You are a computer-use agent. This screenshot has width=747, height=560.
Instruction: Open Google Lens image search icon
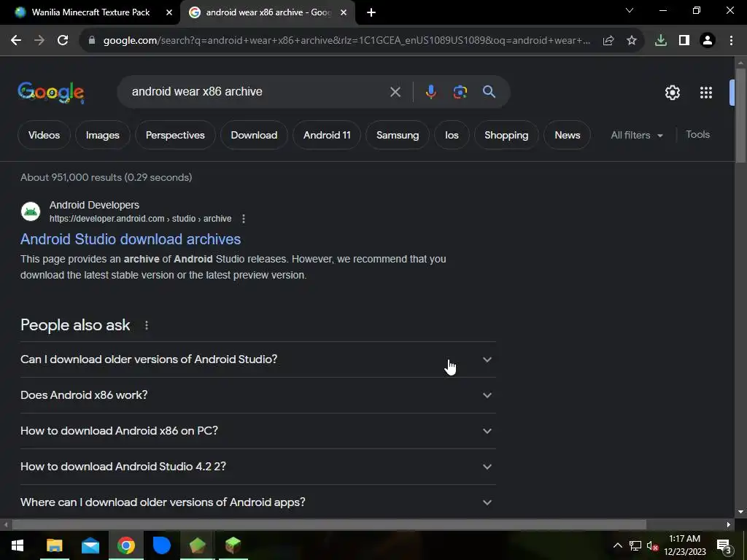(460, 92)
